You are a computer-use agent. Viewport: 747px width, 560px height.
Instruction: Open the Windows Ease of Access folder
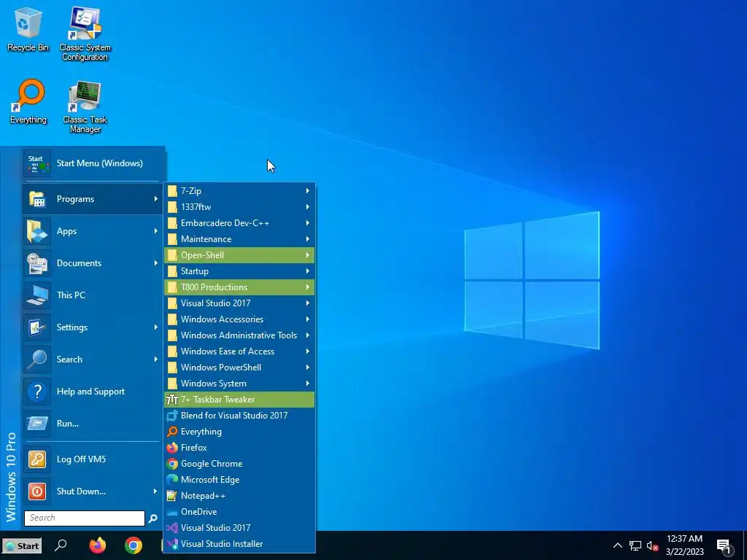pos(239,351)
